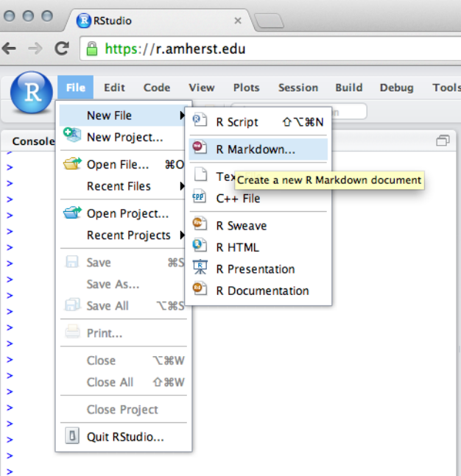Open the View menu
461x476 pixels.
coord(202,88)
